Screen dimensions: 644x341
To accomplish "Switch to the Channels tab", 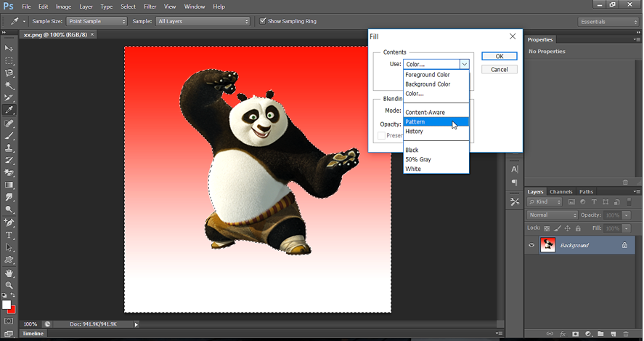I will (561, 192).
